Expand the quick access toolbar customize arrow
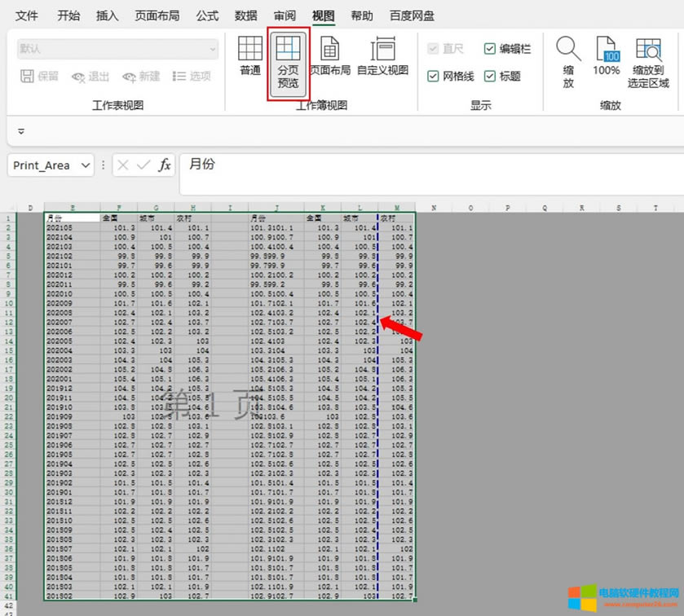The height and width of the screenshot is (616, 684). coord(21,130)
